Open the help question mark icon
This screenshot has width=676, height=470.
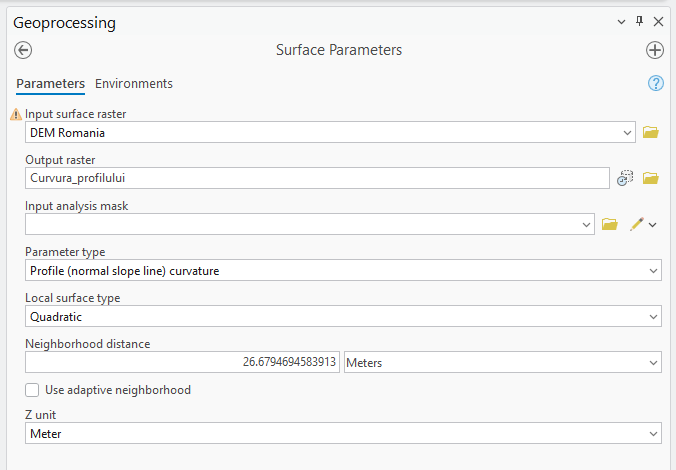[656, 83]
